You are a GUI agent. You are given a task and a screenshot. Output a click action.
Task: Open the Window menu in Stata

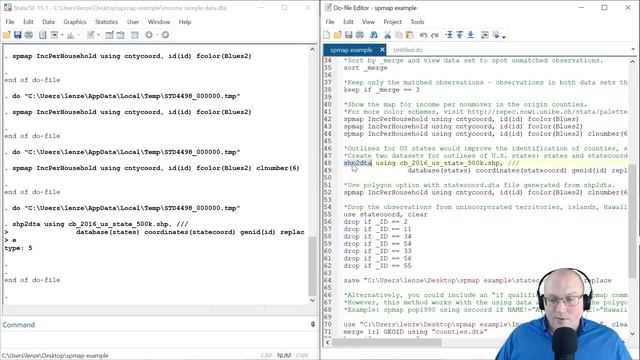click(x=159, y=22)
